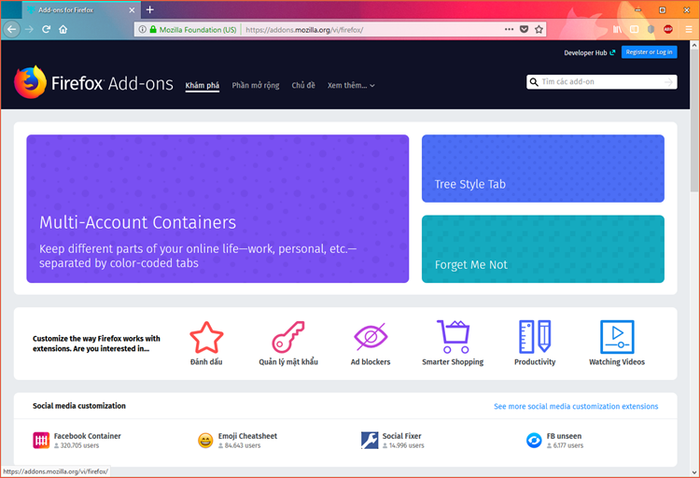The width and height of the screenshot is (700, 478).
Task: Click the scrollbar down arrow
Action: click(x=695, y=472)
